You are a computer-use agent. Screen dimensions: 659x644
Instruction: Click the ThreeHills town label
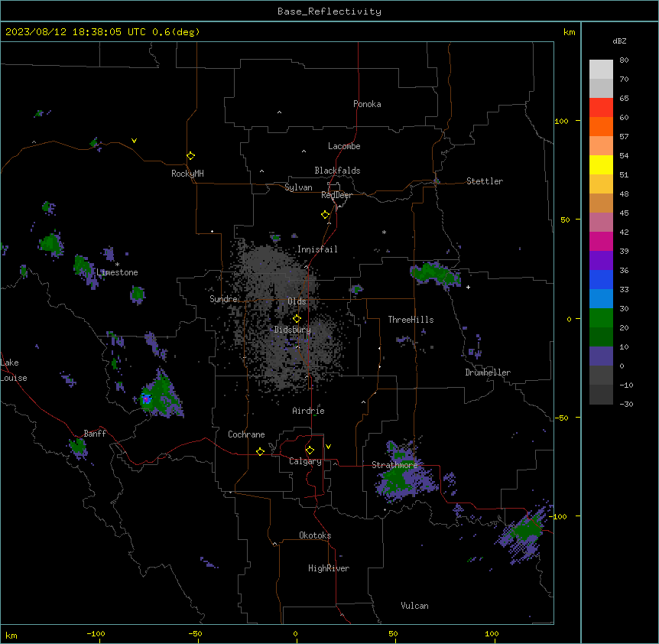tap(411, 320)
